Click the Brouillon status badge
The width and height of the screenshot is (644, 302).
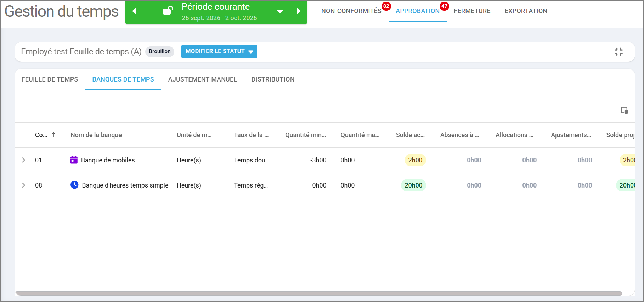click(x=160, y=51)
